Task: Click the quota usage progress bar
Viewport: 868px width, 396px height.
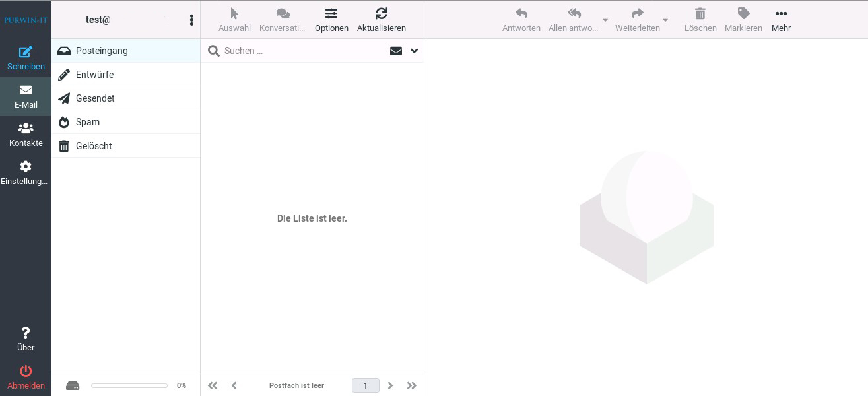Action: [x=129, y=385]
